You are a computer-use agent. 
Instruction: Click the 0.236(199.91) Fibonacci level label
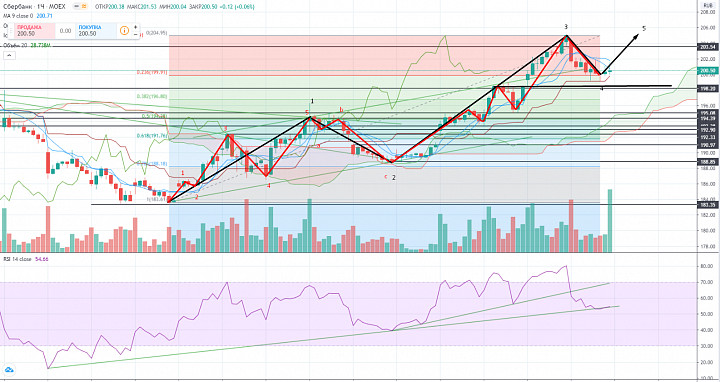coord(152,72)
